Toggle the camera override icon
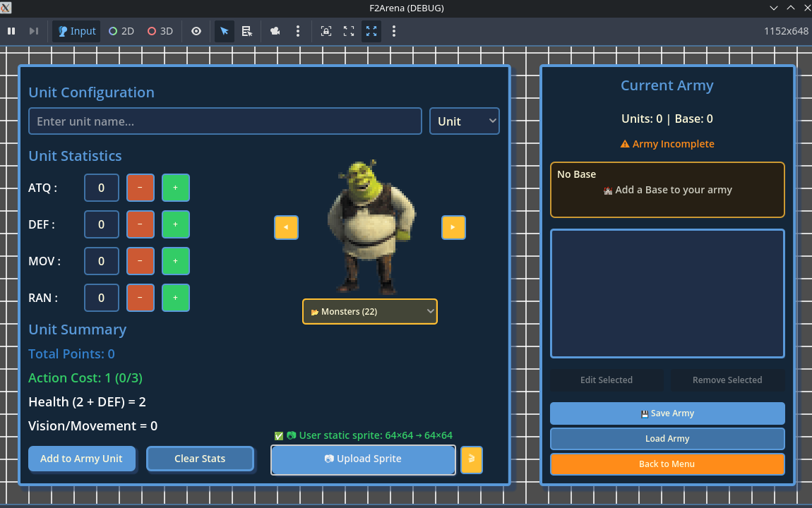 pos(275,31)
